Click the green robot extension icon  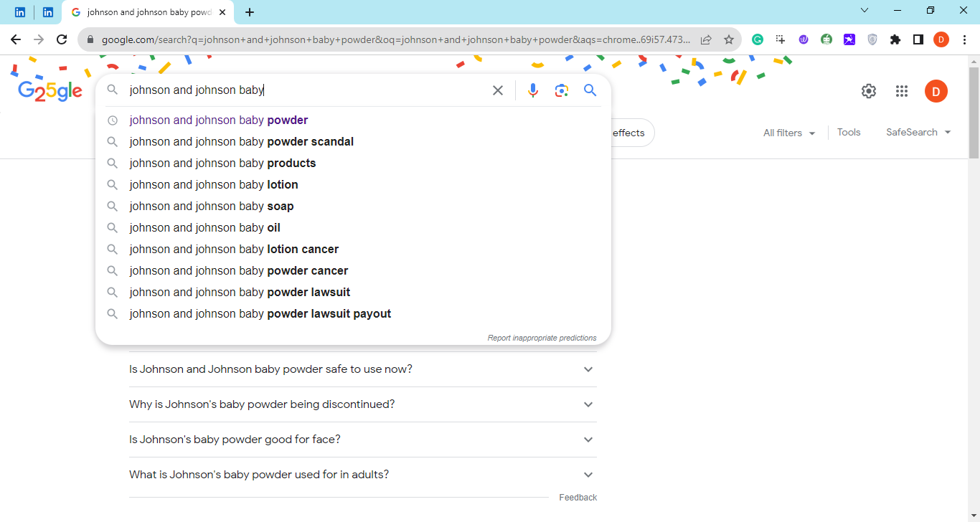[826, 39]
